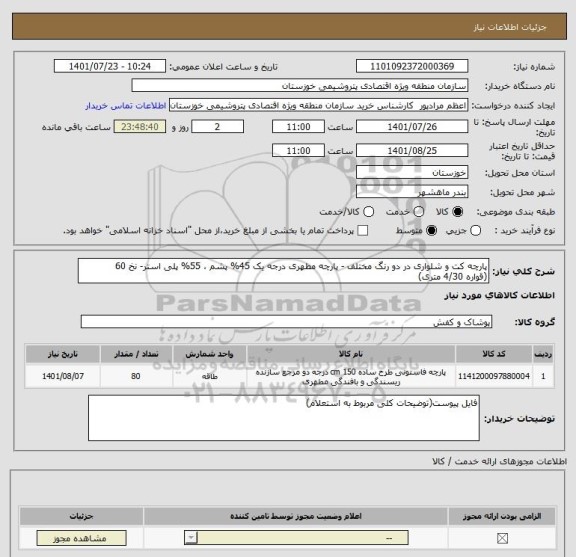Click the announcement date field 1401/07/23 - 10:24
The height and width of the screenshot is (557, 576).
110,67
